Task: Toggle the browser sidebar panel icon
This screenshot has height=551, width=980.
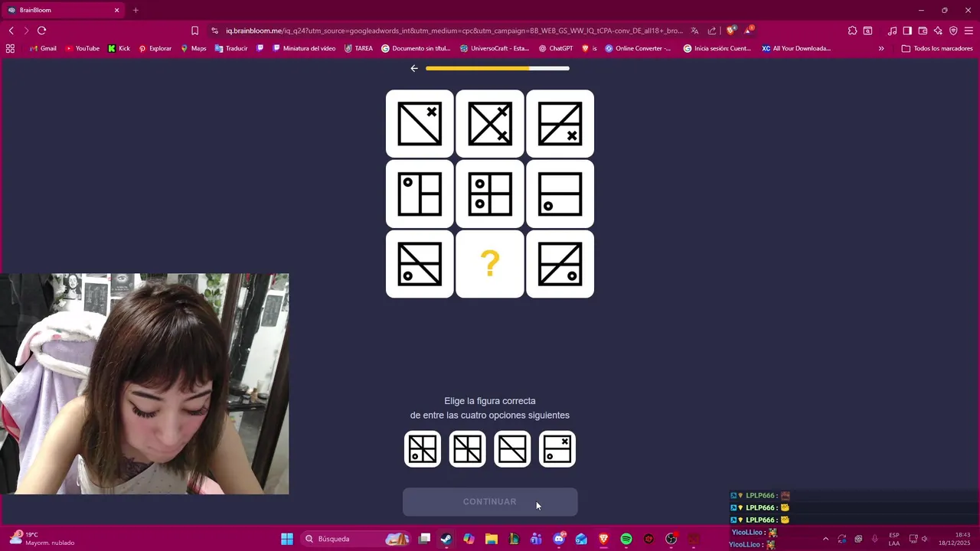Action: [x=907, y=31]
